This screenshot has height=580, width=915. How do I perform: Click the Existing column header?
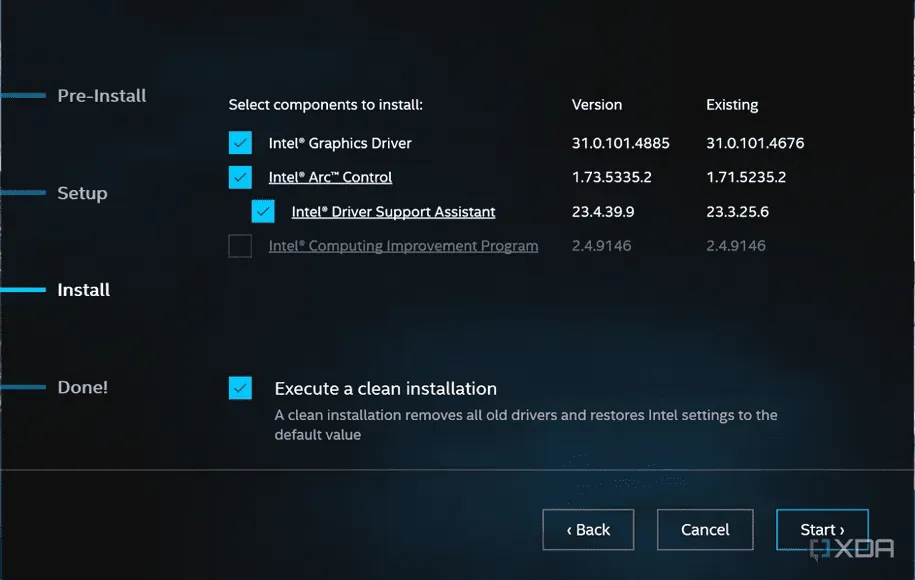(x=732, y=105)
